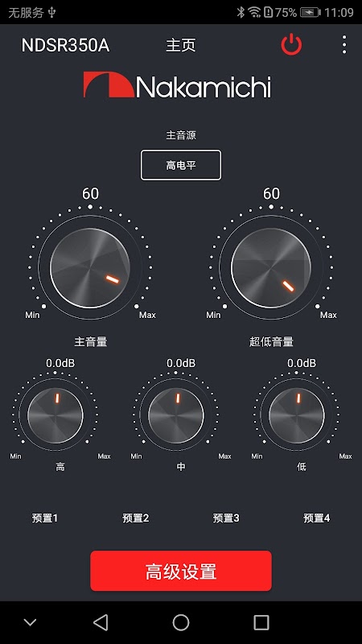Click the 60 value above 超低音量 knob

coord(271,193)
